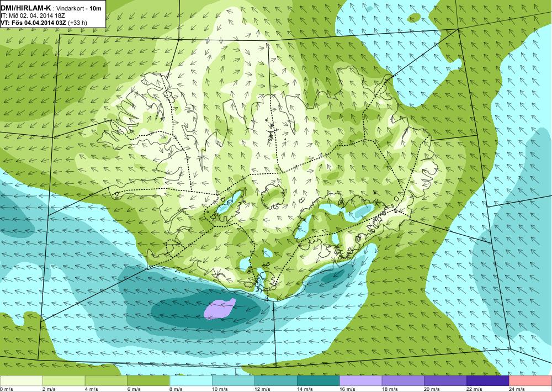Screen dimensions: 552x392
Task: Click the 12–14 m/s teal legend swatch
Action: pyautogui.click(x=275, y=381)
